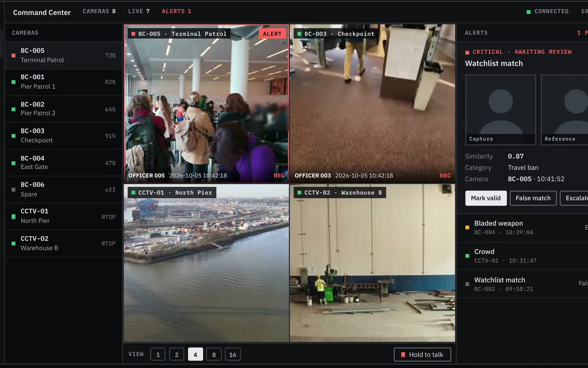Mark the watchlist match as valid

pos(486,198)
